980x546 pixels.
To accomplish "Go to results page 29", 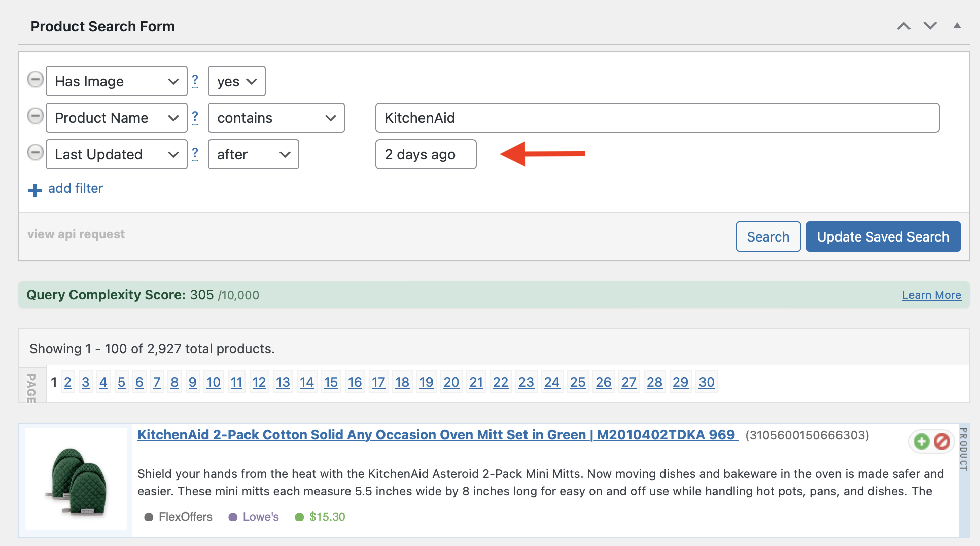I will click(681, 382).
